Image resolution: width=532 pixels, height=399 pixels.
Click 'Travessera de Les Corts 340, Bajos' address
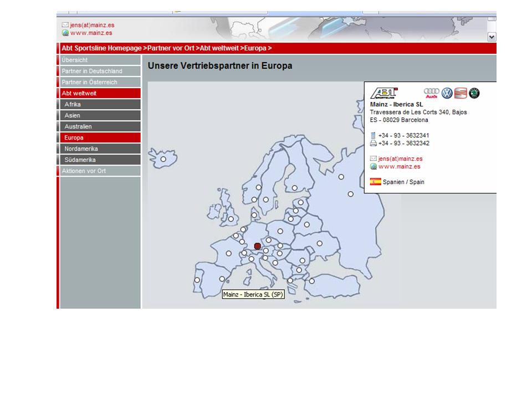coord(418,112)
